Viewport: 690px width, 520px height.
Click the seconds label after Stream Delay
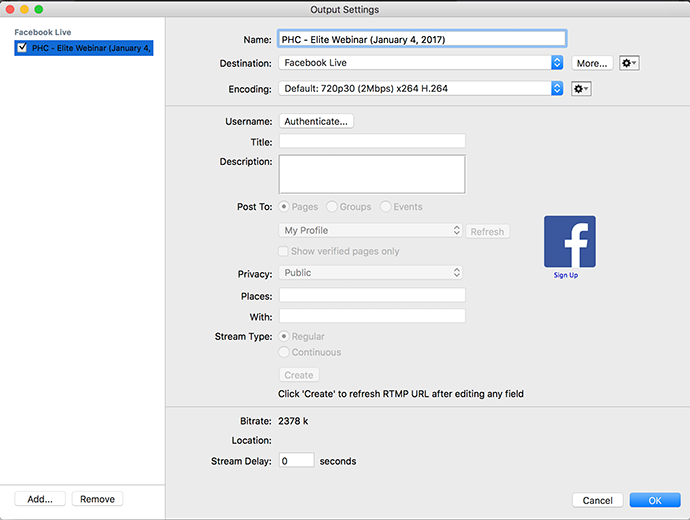(x=338, y=461)
